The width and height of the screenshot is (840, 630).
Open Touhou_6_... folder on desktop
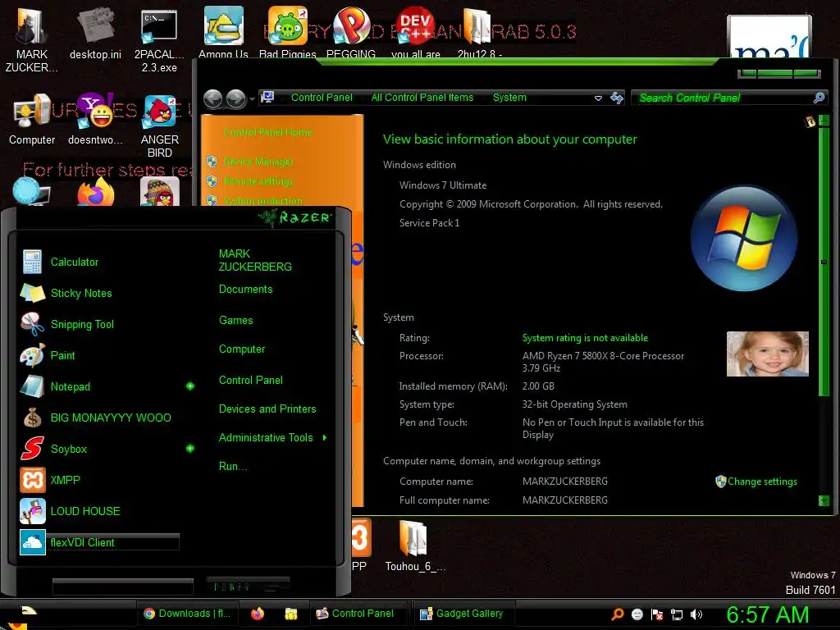414,546
